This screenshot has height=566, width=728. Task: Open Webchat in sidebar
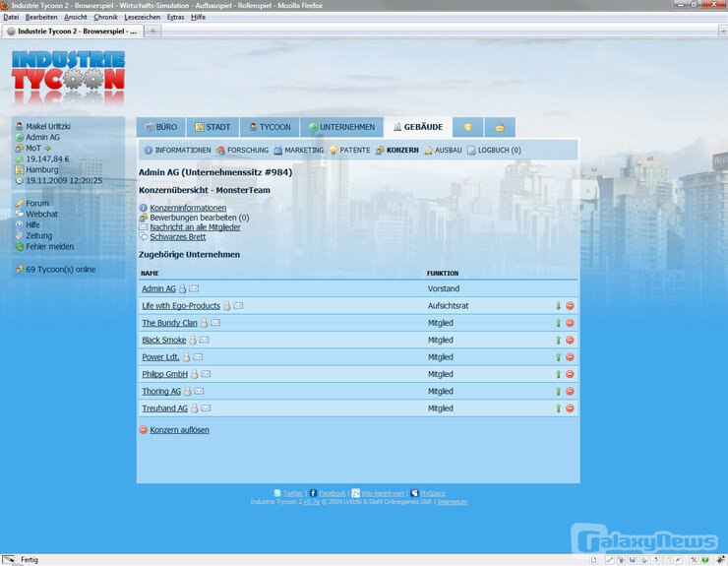(x=41, y=214)
